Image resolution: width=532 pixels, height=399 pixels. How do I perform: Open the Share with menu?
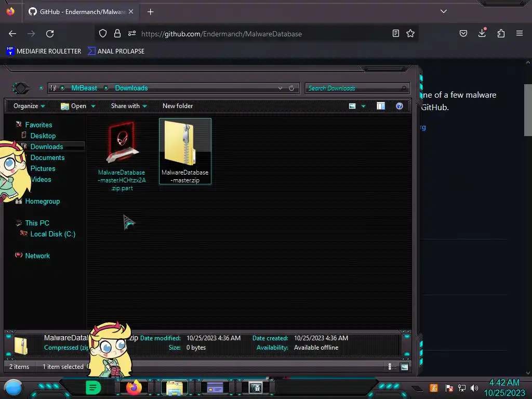(x=129, y=106)
